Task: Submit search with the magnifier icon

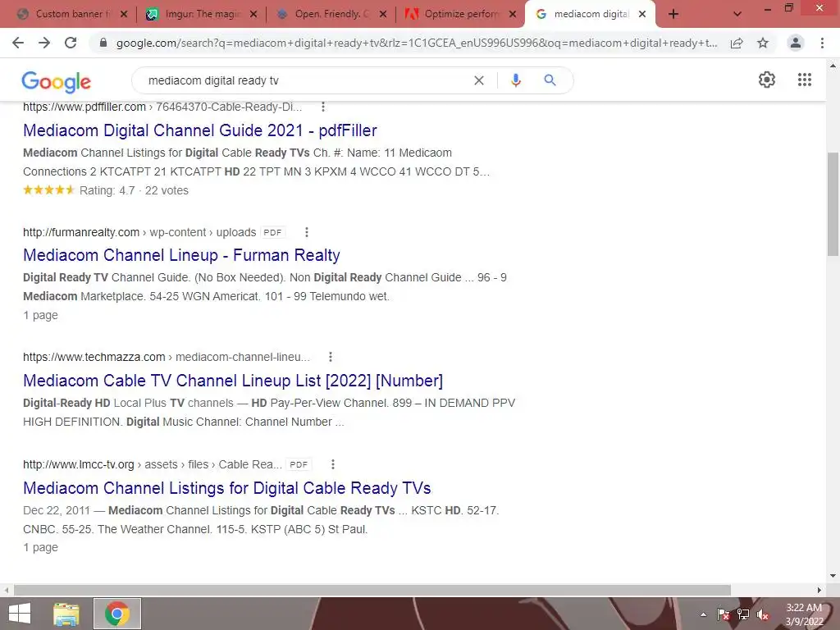Action: [550, 80]
